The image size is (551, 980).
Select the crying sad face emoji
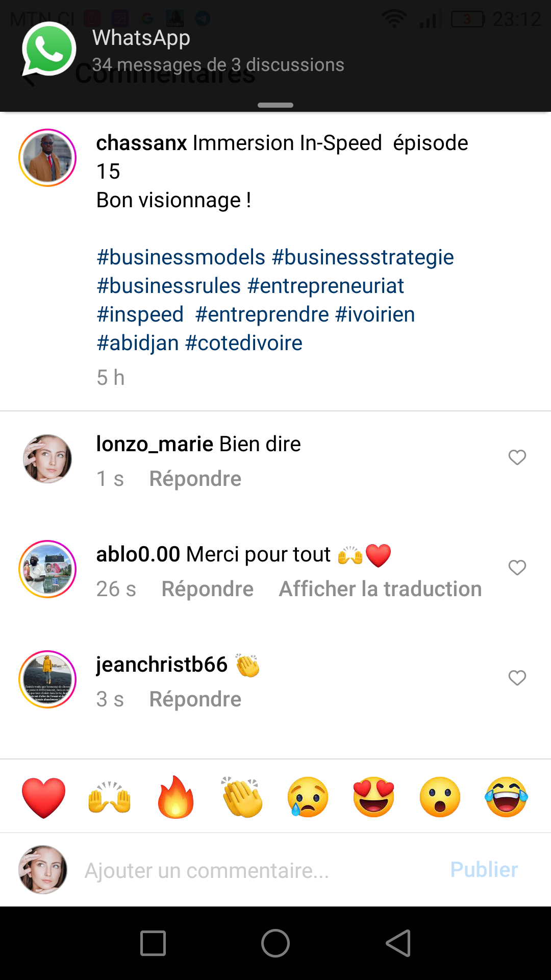point(308,797)
